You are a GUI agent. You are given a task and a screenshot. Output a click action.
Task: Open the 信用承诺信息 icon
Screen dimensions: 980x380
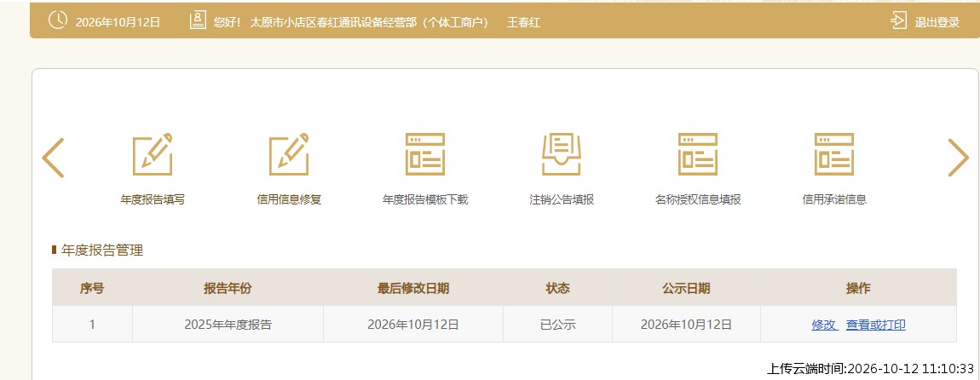[x=833, y=154]
